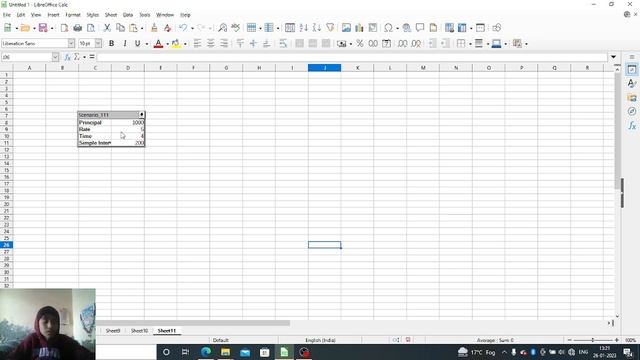640x360 pixels.
Task: Open font color dropdown arrow
Action: pos(167,44)
